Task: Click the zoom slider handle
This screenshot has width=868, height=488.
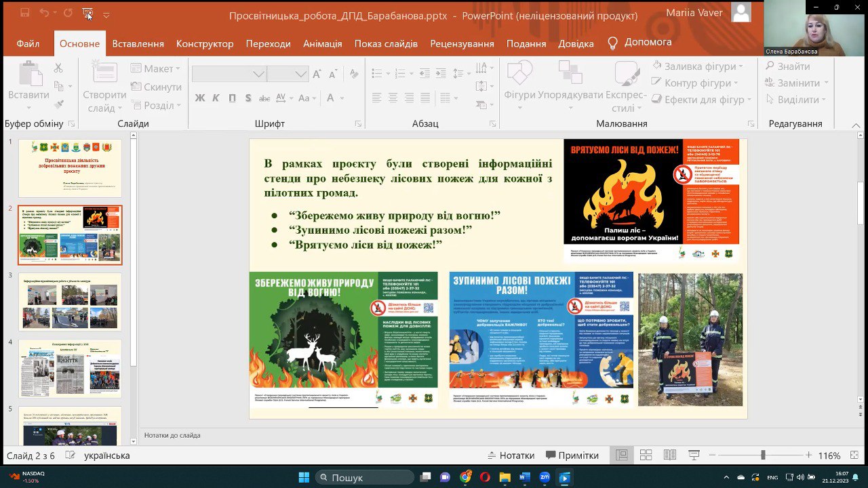Action: (x=763, y=455)
